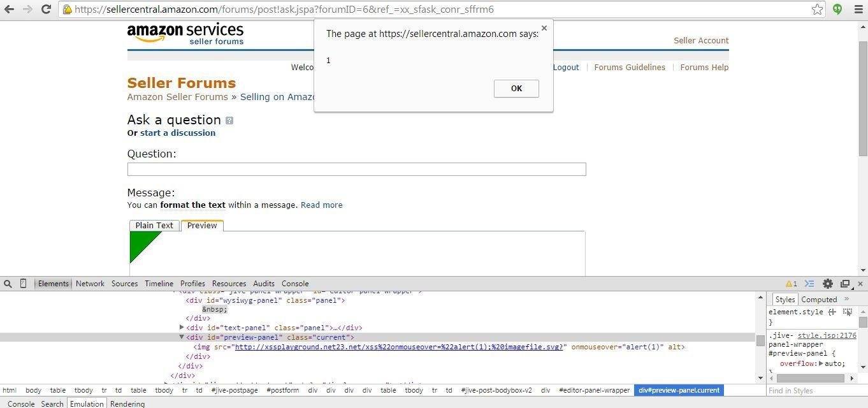Image resolution: width=868 pixels, height=408 pixels.
Task: Open the drawer Search tab
Action: point(52,404)
